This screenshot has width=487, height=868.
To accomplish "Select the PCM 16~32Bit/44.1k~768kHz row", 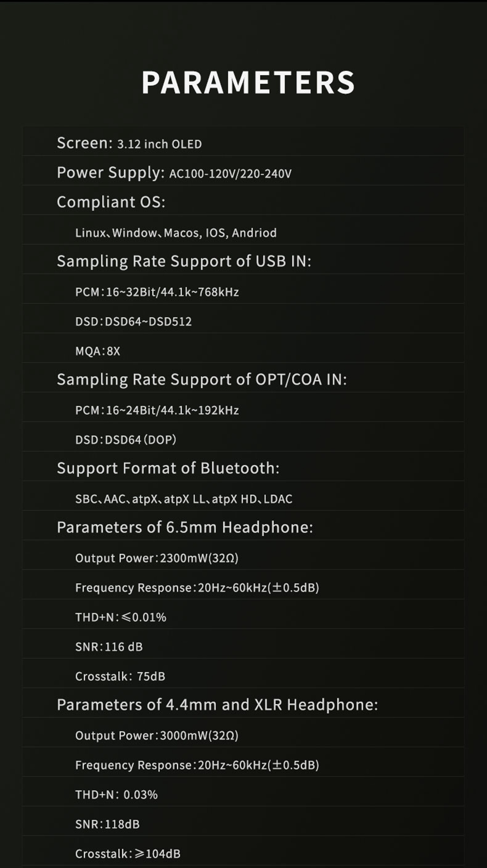I will click(x=157, y=292).
